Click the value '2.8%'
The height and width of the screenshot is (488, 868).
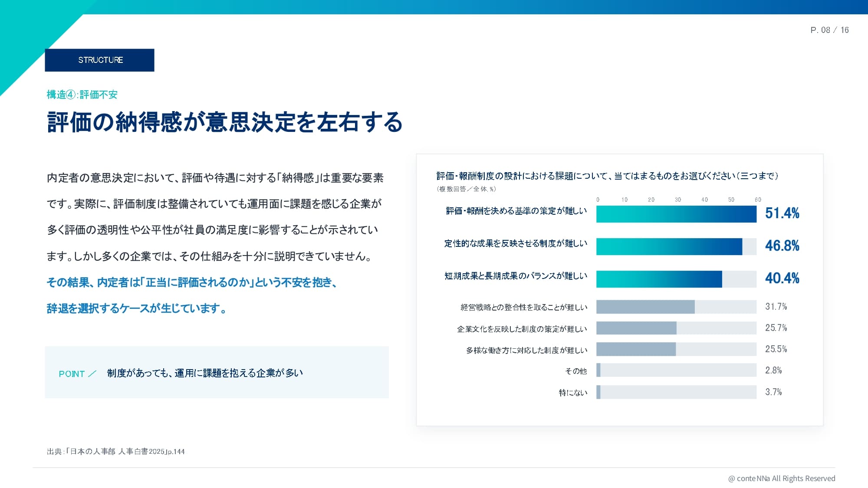coord(773,370)
